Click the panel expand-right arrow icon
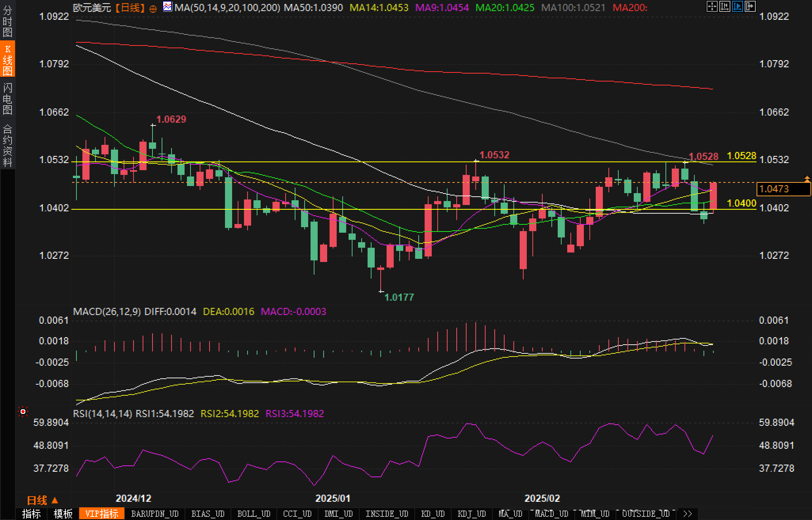The image size is (812, 520). [750, 6]
